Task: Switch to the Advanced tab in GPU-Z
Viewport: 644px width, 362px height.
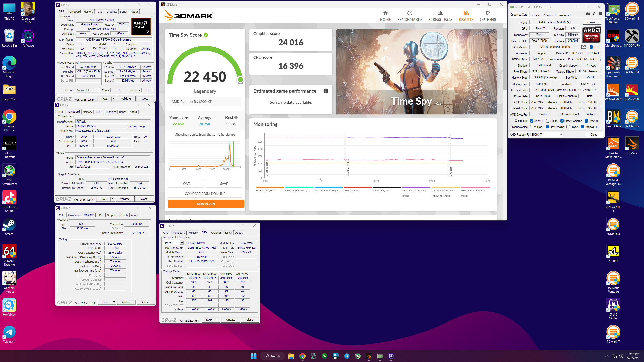Action: click(x=549, y=15)
